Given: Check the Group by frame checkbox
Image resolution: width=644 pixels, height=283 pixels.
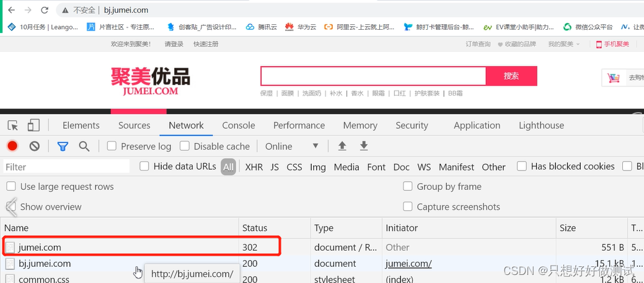Looking at the screenshot, I should pos(407,186).
